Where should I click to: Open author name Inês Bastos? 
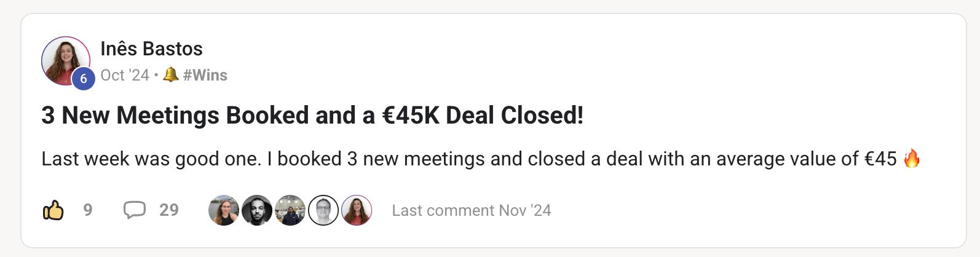151,49
